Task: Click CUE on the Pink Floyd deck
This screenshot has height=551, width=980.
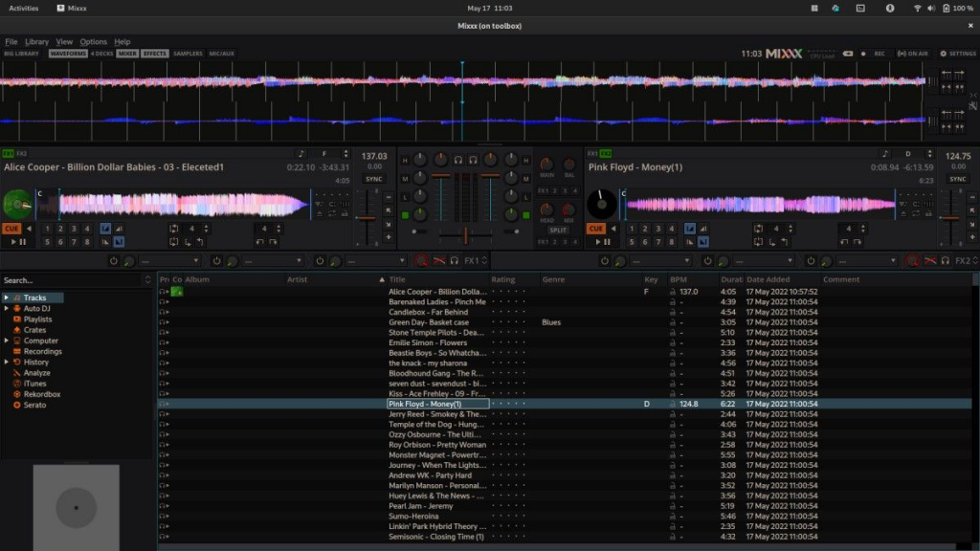Action: 595,229
